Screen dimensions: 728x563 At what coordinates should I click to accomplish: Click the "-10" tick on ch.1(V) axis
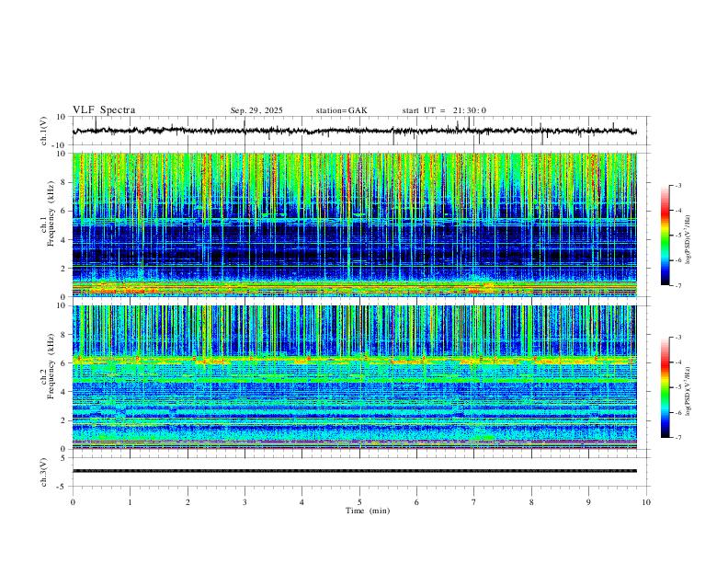coord(60,145)
